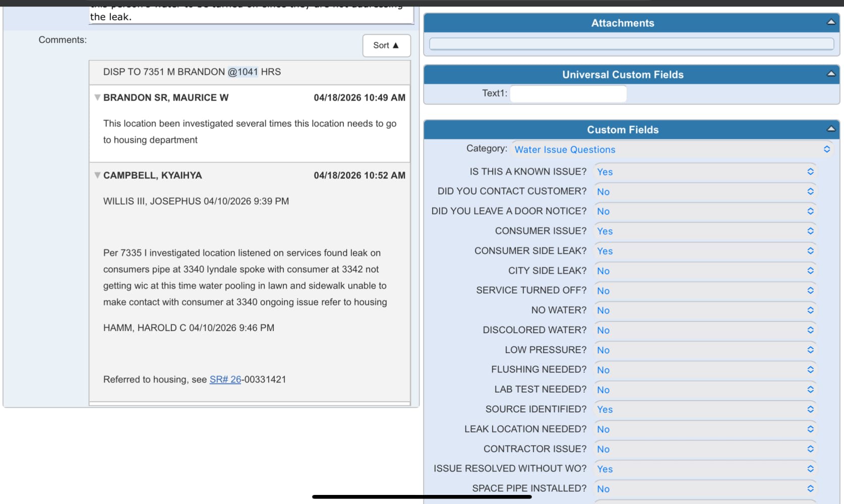Collapse the Universal Custom Fields panel
Viewport: 844px width, 504px height.
tap(831, 74)
